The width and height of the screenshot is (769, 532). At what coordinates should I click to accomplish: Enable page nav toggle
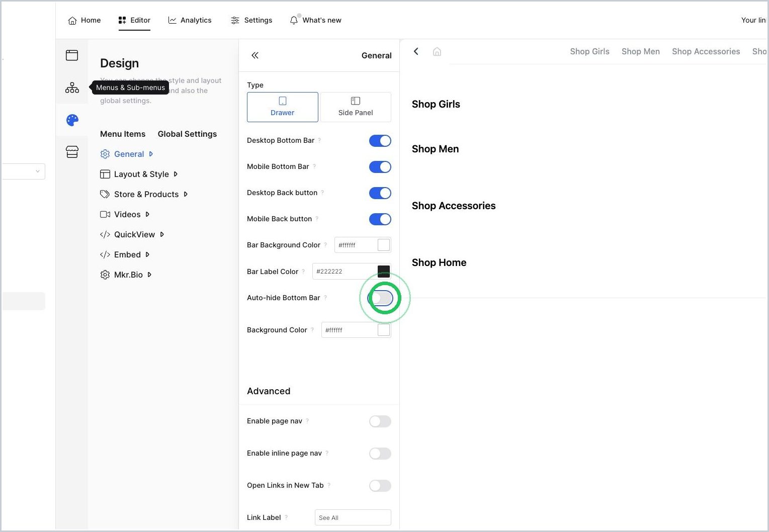pos(380,421)
